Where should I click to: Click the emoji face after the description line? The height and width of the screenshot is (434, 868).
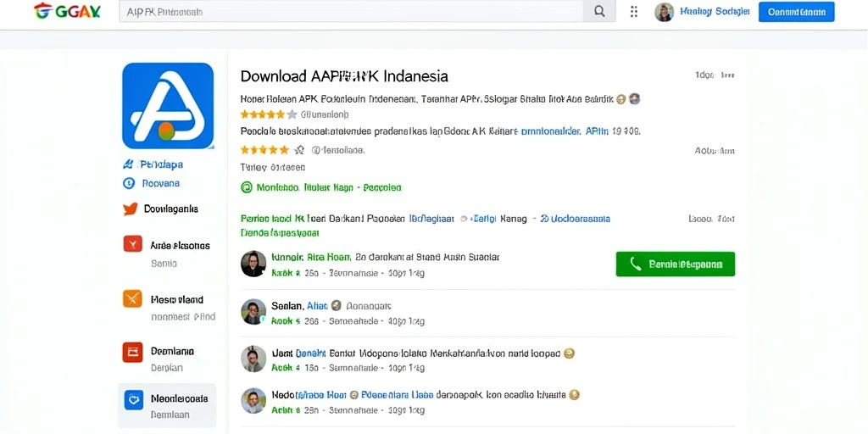click(620, 99)
